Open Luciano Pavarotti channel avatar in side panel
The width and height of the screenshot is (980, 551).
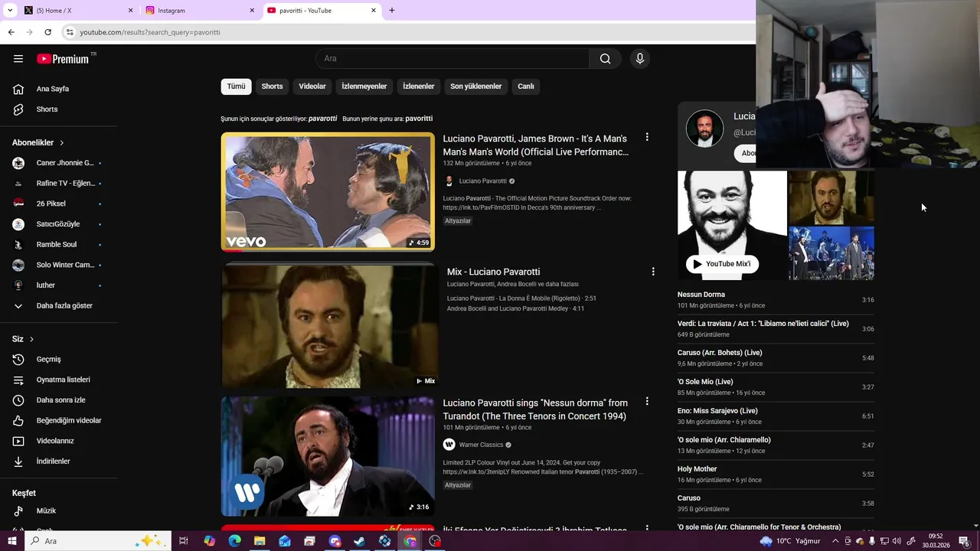point(704,129)
